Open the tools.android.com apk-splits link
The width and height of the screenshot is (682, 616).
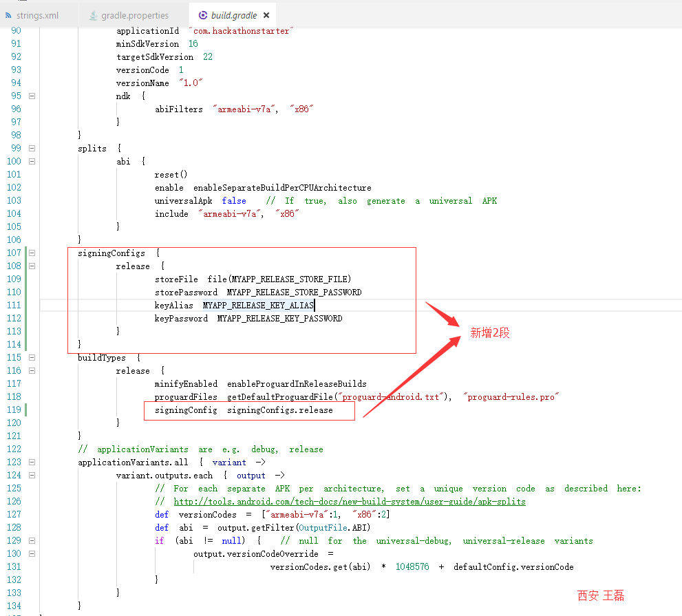[349, 502]
